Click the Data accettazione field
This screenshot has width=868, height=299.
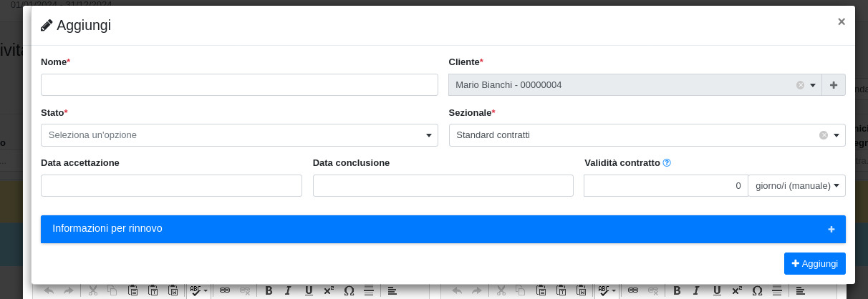[171, 186]
